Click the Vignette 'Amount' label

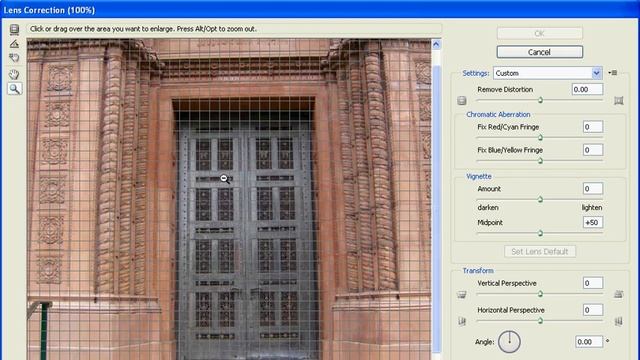[x=489, y=189]
